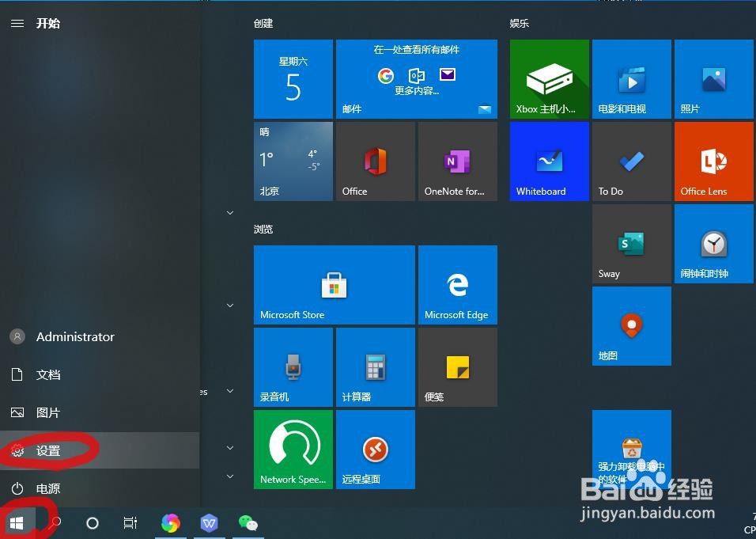Open the 强力卸载电脑中的软件 tile

pos(632,450)
